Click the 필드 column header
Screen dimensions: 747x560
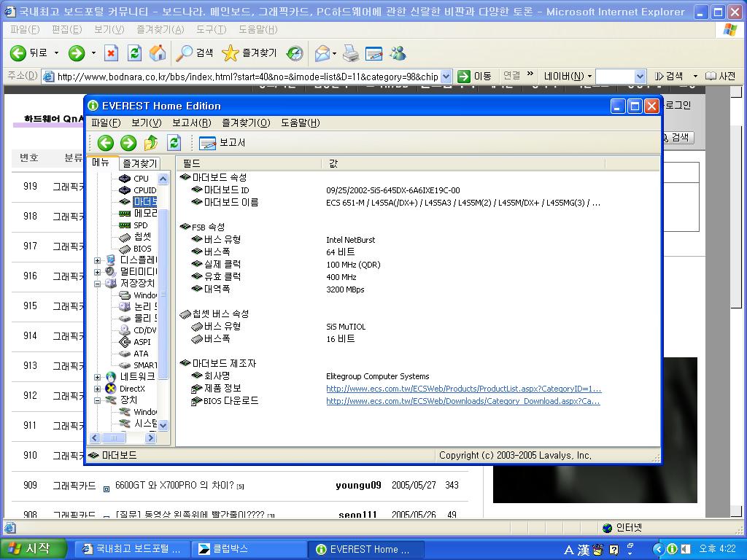coord(249,164)
